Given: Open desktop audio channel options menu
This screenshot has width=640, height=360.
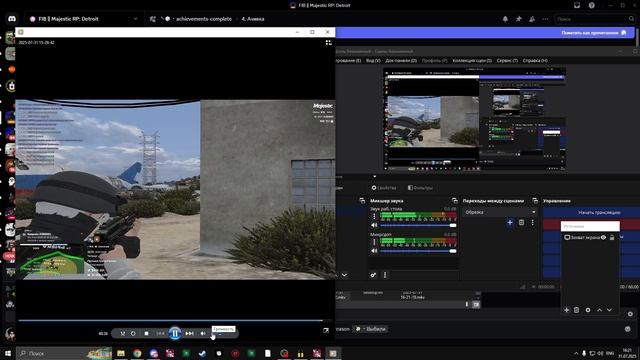Looking at the screenshot, I should (x=374, y=216).
